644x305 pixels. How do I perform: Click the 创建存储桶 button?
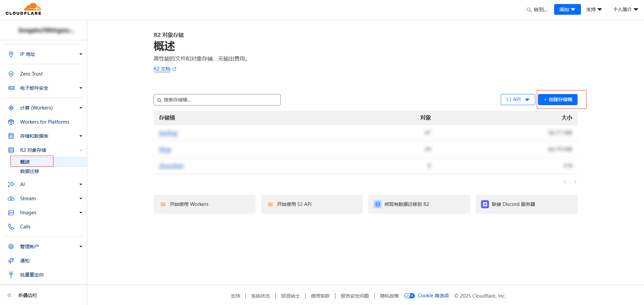pyautogui.click(x=557, y=100)
